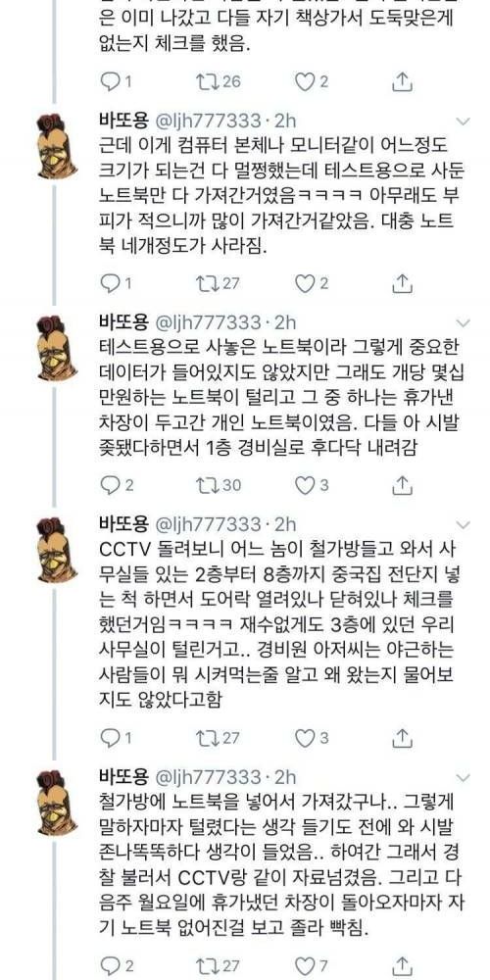Share the last tweet with 7 likes
This screenshot has width=490, height=980.
pyautogui.click(x=403, y=965)
